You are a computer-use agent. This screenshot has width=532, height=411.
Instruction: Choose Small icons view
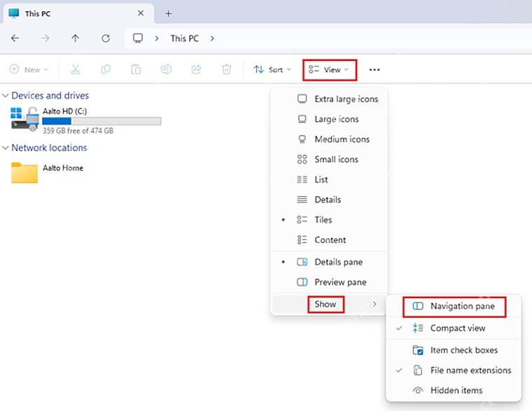[329, 159]
